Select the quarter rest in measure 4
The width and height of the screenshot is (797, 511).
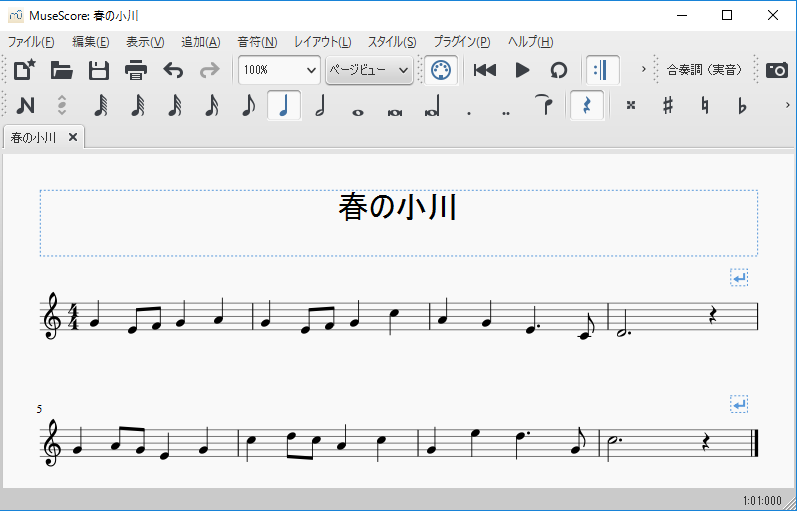pyautogui.click(x=713, y=317)
